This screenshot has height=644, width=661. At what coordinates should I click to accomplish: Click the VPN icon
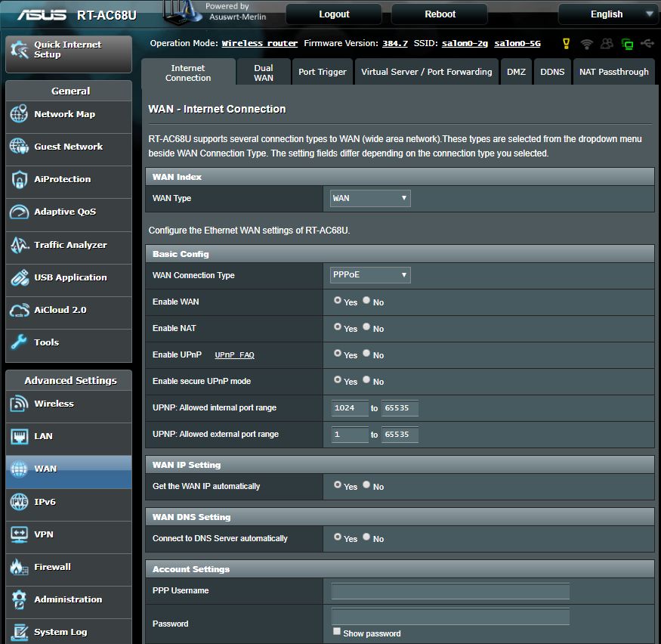19,534
